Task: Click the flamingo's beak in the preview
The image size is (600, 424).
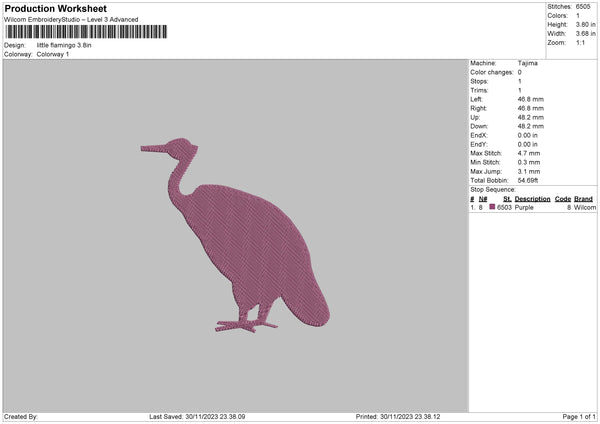Action: (152, 149)
